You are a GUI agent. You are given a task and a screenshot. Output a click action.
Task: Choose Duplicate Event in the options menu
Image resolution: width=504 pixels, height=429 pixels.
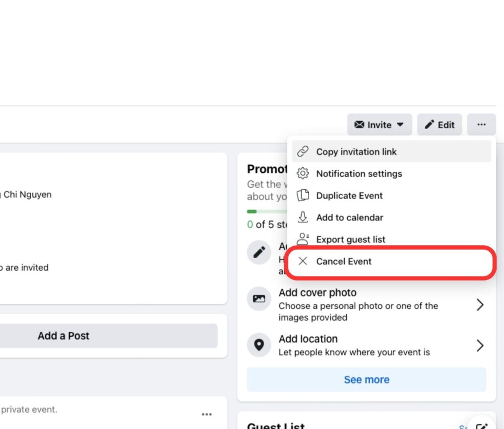tap(349, 195)
